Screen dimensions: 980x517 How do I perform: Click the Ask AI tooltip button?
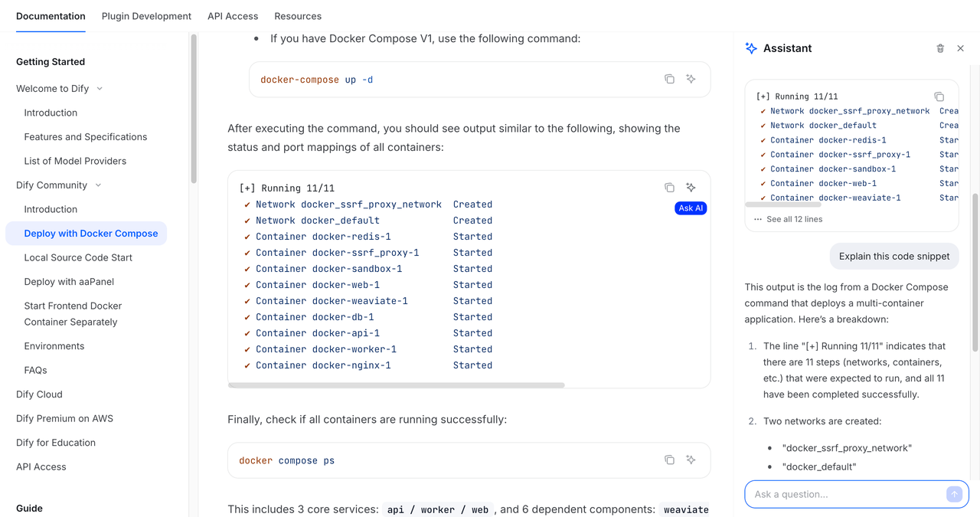pos(691,208)
